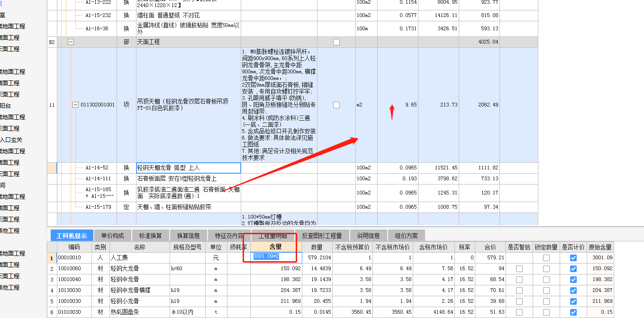Screen dimensions: 644x318
Task: Click the 墙柱面 普通壁纸 不对花 name cell
Action: 189,16
